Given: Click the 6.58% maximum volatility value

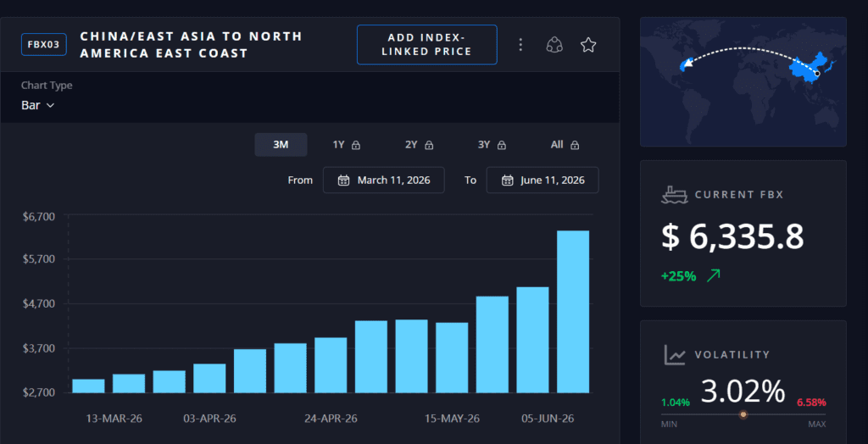Looking at the screenshot, I should [811, 402].
